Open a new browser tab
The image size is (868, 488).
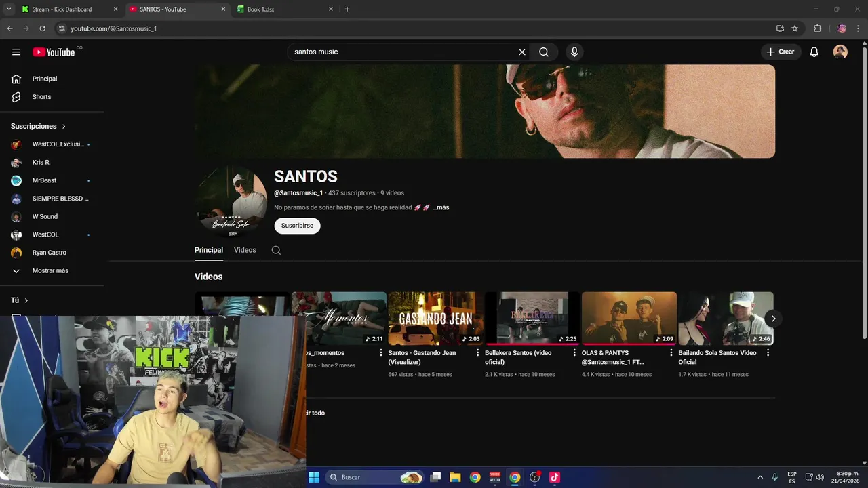point(347,9)
